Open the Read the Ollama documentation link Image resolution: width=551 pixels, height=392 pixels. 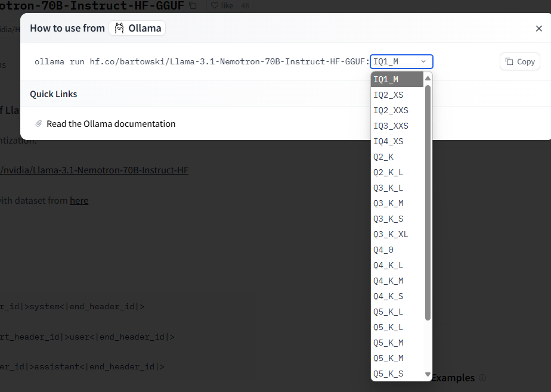[111, 124]
